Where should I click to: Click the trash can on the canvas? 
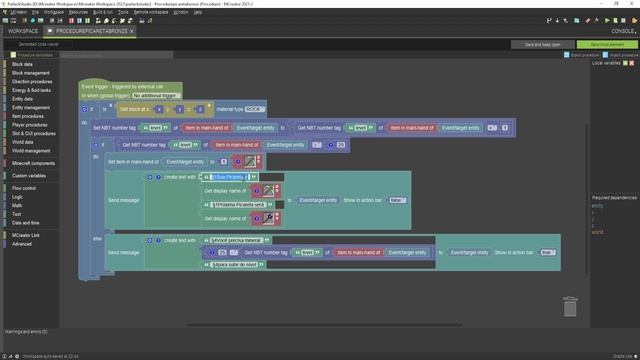pyautogui.click(x=570, y=307)
